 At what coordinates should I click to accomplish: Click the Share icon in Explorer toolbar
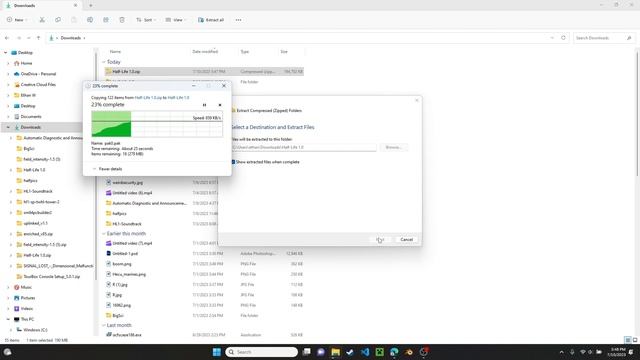point(106,20)
